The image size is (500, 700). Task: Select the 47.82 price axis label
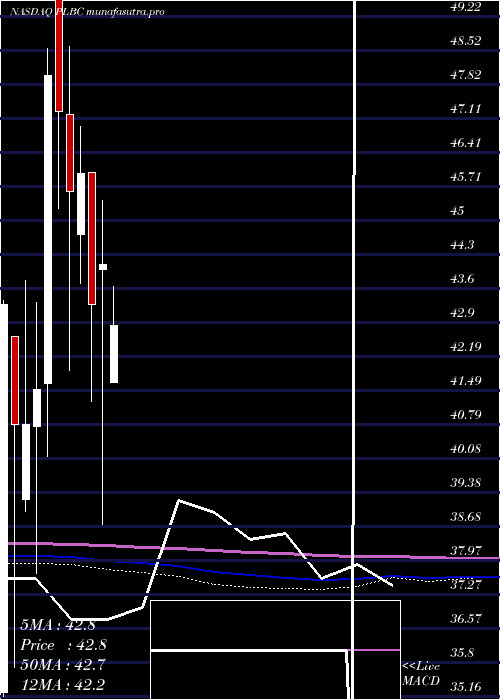tap(466, 75)
